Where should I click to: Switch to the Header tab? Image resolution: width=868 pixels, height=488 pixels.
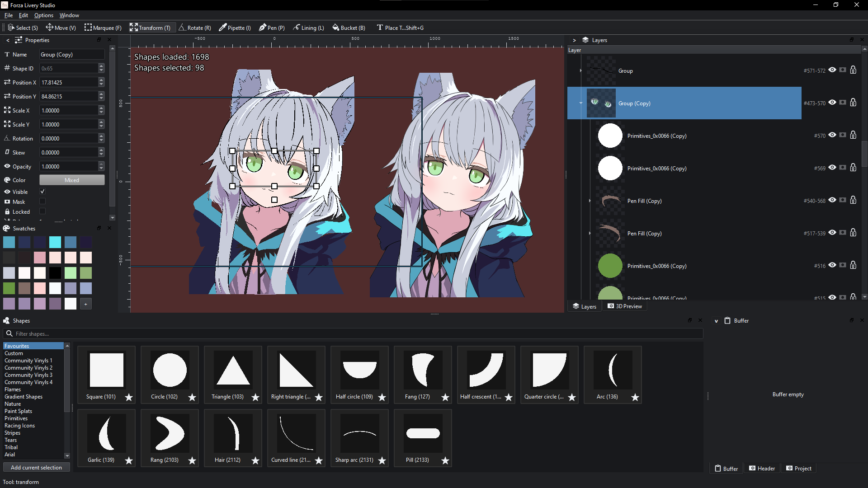(x=762, y=469)
